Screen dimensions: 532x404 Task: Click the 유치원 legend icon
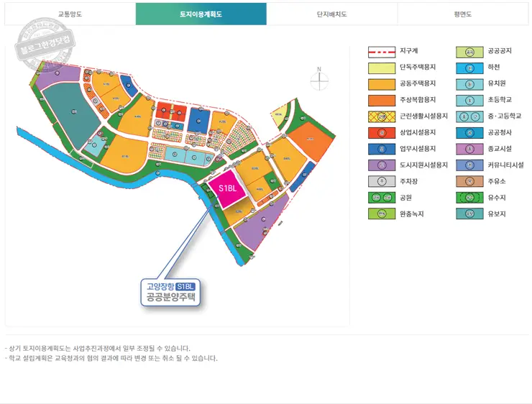pyautogui.click(x=469, y=84)
